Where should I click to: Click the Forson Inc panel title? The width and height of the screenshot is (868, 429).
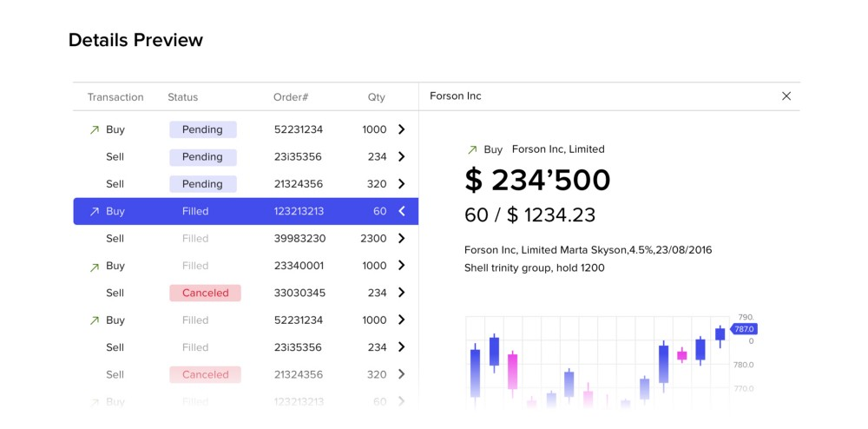pyautogui.click(x=456, y=96)
